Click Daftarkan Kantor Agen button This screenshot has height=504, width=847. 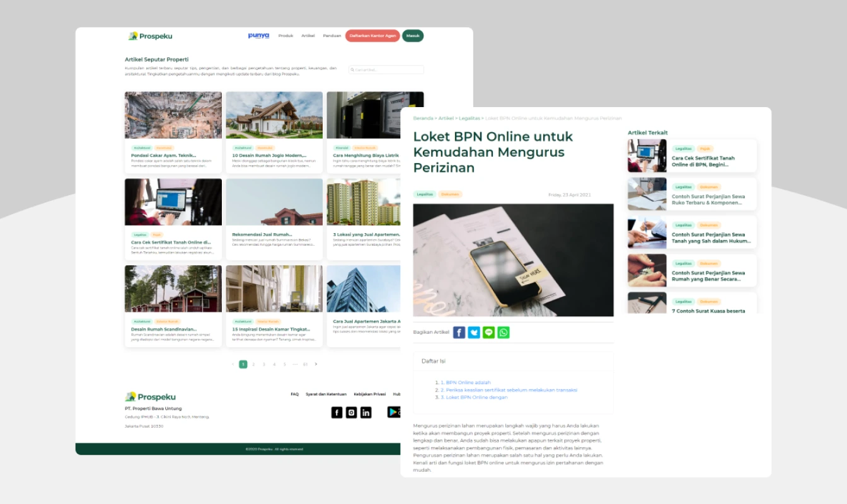(372, 36)
